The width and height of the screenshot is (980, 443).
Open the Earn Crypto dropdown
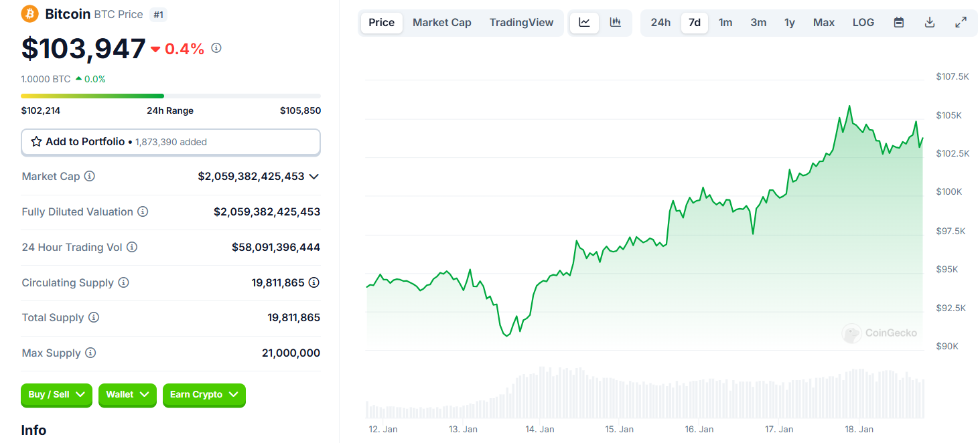coord(204,395)
